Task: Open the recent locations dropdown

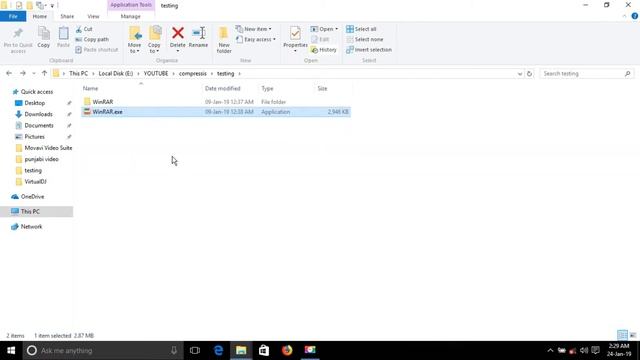Action: coord(34,73)
